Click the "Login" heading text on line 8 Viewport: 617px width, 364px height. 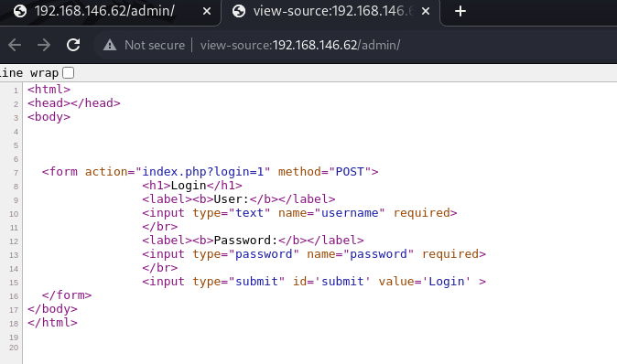(189, 186)
